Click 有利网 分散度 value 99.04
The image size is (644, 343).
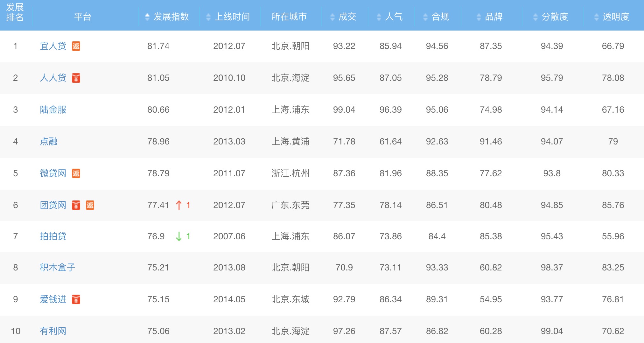tap(552, 331)
